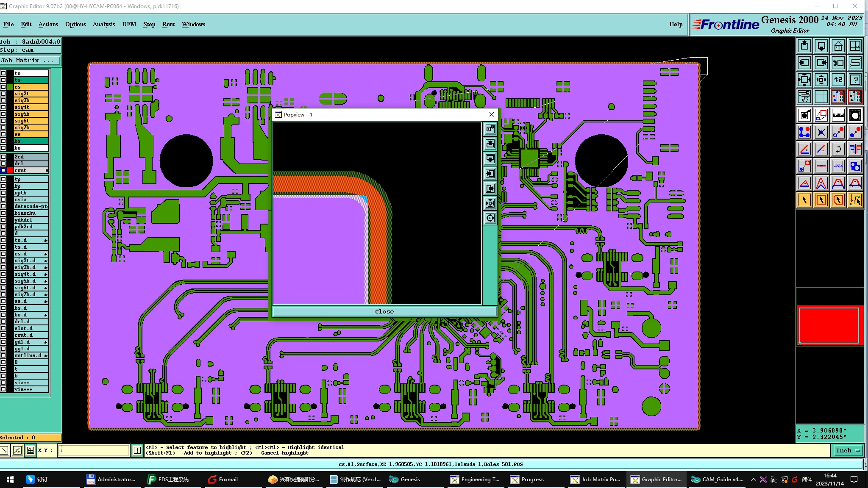This screenshot has height=488, width=868.
Task: Click the X Y coordinate input field
Action: click(94, 450)
